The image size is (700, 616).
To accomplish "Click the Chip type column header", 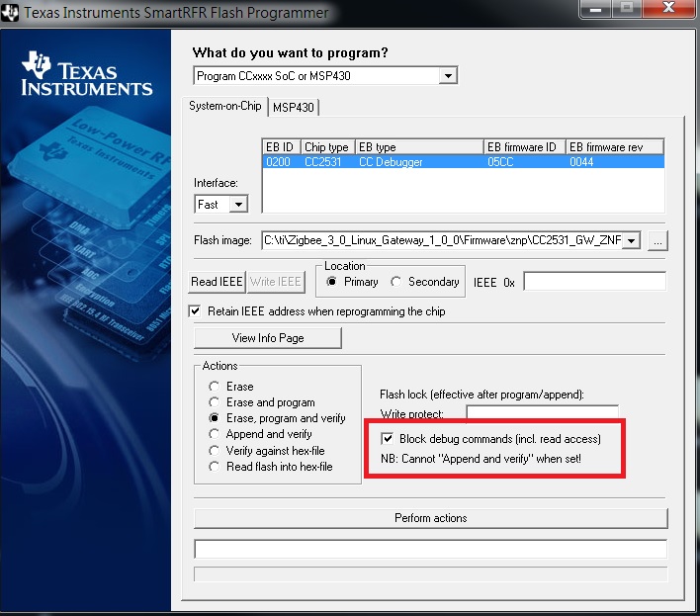I will pyautogui.click(x=327, y=147).
